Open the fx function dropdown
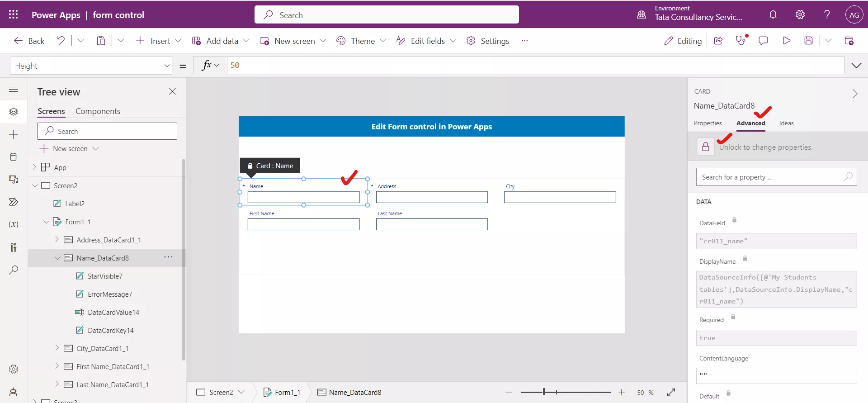 pyautogui.click(x=210, y=66)
